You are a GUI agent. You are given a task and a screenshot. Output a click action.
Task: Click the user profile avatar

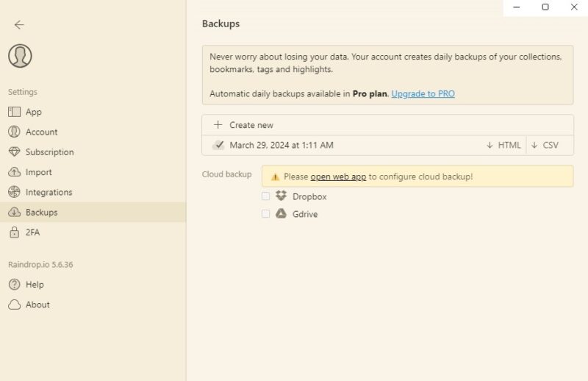(20, 56)
